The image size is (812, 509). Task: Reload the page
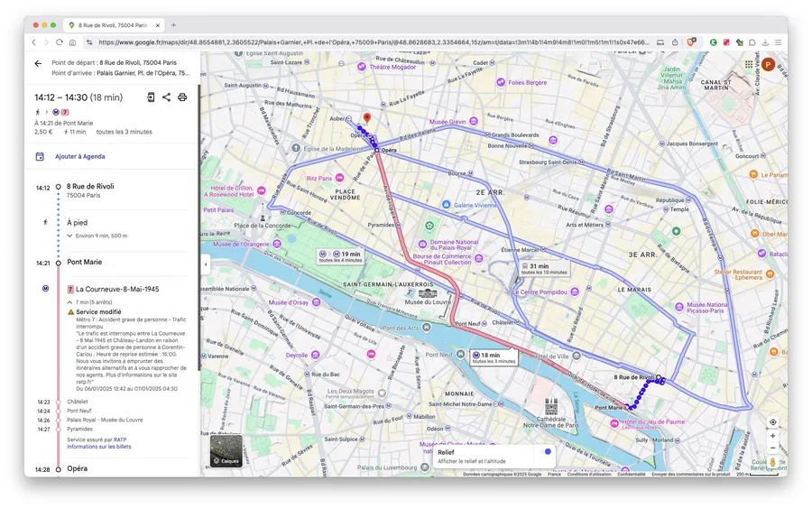[x=59, y=42]
